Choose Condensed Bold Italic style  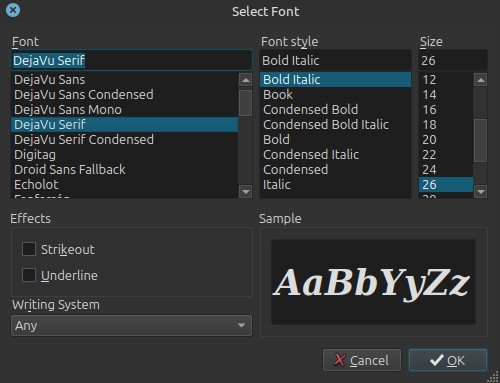(x=335, y=125)
